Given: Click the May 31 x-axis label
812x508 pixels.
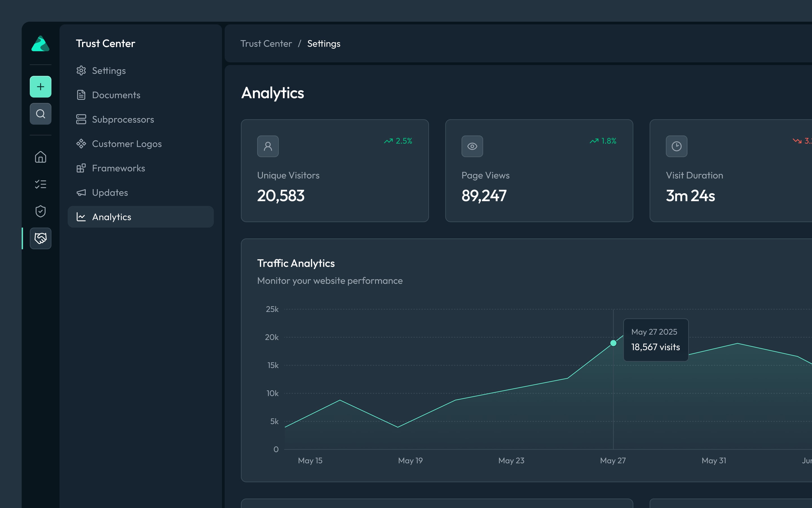Looking at the screenshot, I should [x=714, y=461].
